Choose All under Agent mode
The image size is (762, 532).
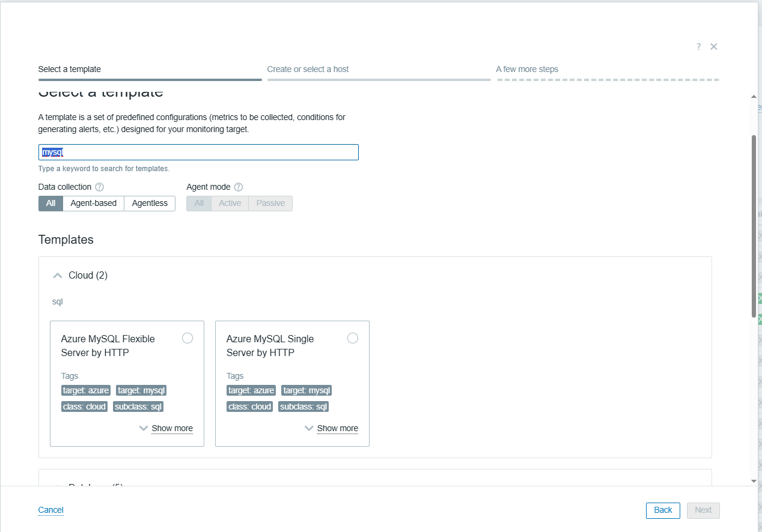pyautogui.click(x=199, y=204)
